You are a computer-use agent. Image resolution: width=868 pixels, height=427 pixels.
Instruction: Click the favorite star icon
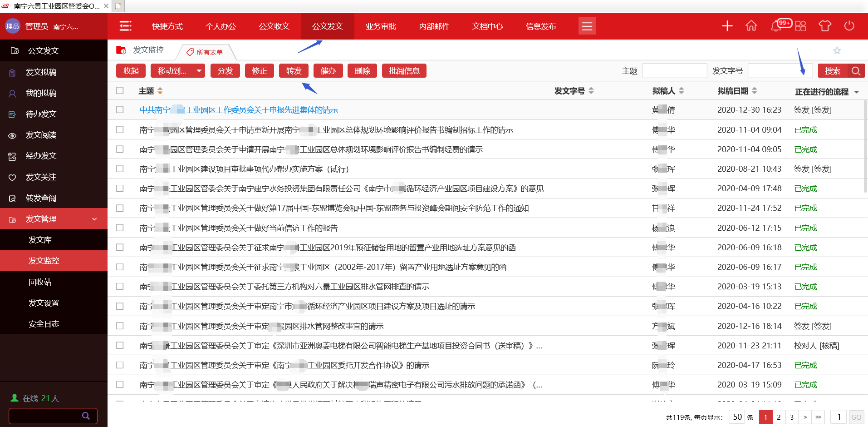pos(837,50)
